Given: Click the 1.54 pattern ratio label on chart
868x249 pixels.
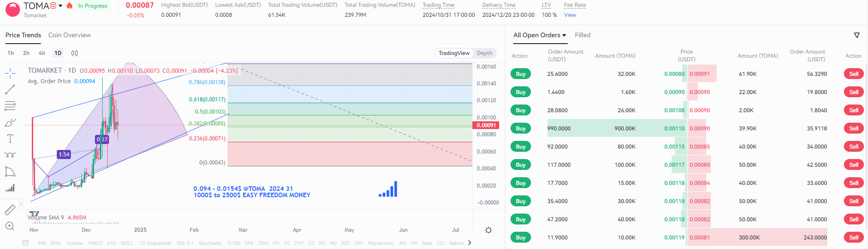Looking at the screenshot, I should [x=64, y=154].
